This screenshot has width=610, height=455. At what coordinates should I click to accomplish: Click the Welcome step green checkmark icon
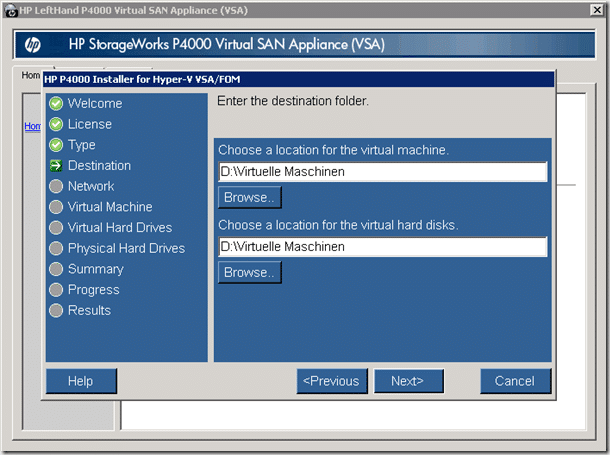tap(56, 103)
